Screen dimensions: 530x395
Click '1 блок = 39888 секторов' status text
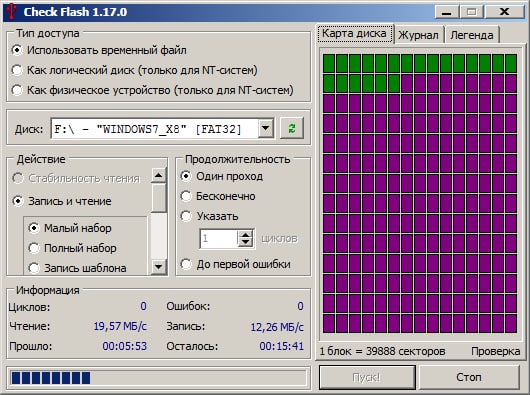382,351
